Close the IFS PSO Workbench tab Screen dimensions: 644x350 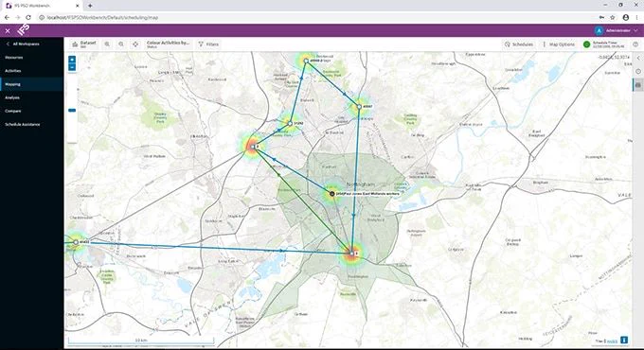[78, 6]
